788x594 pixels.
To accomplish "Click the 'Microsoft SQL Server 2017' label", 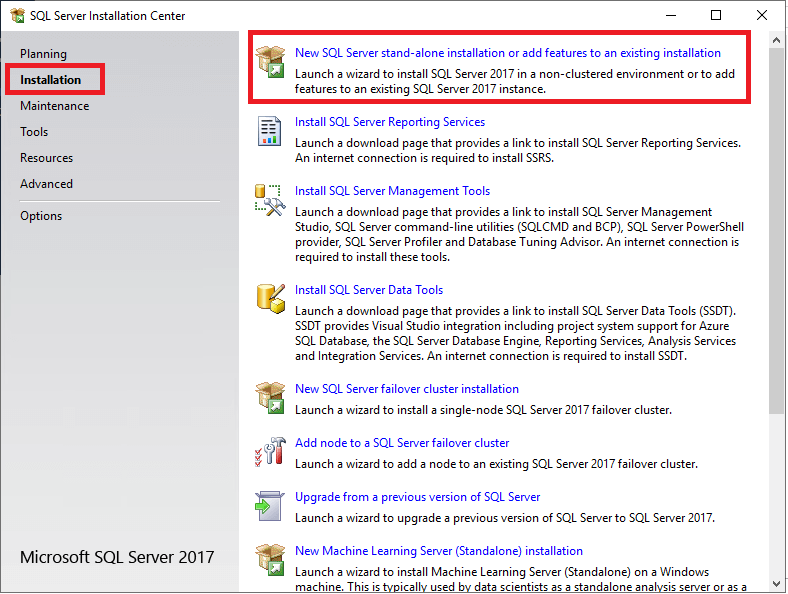I will pos(117,557).
